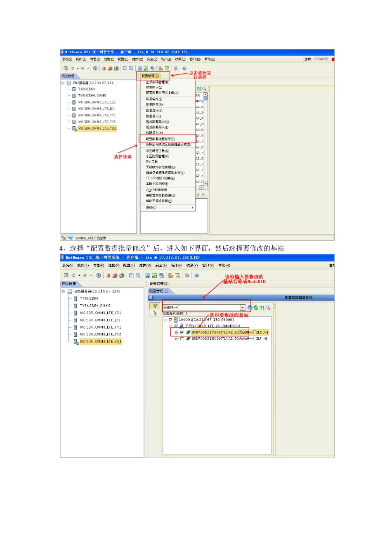
Task: Click the globe icon in the lower toolbar
Action: pyautogui.click(x=99, y=275)
